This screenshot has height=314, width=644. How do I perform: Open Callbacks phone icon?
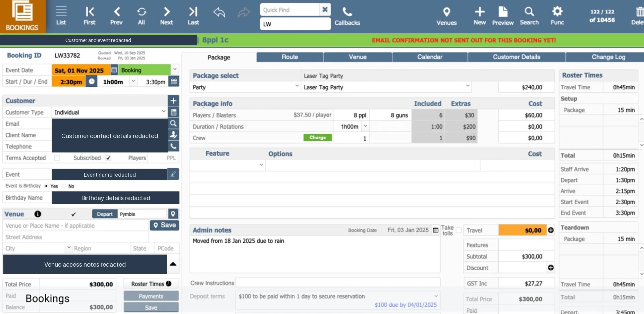[x=347, y=16]
